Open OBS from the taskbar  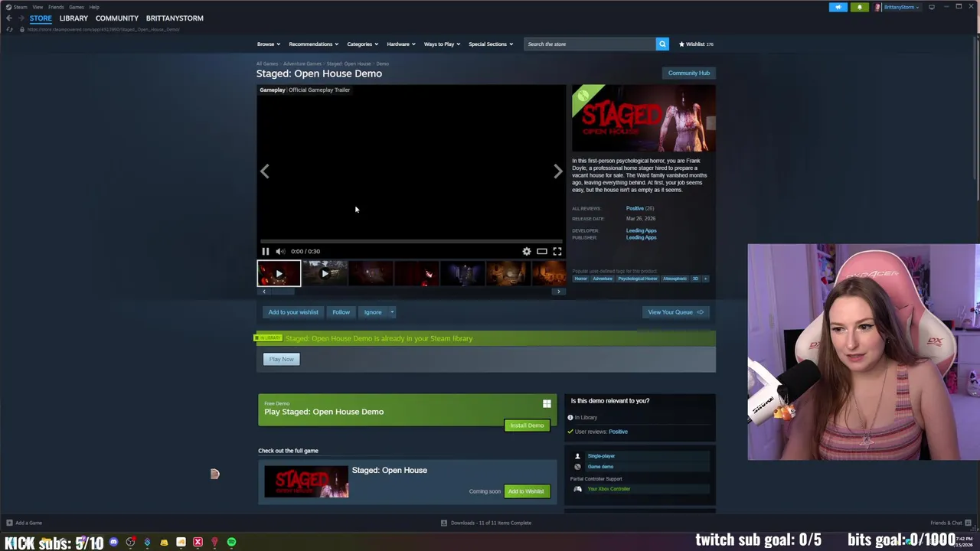click(x=130, y=543)
